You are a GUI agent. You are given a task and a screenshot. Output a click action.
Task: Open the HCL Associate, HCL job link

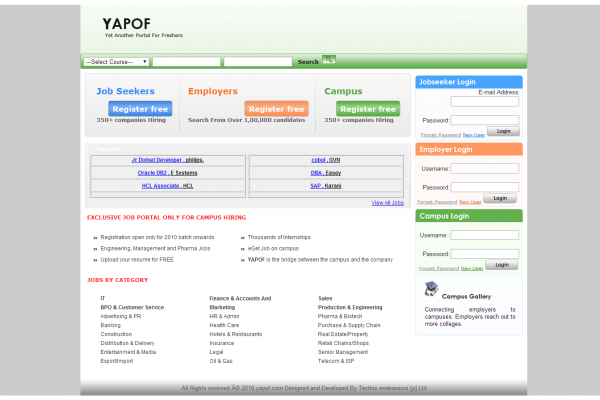(168, 186)
